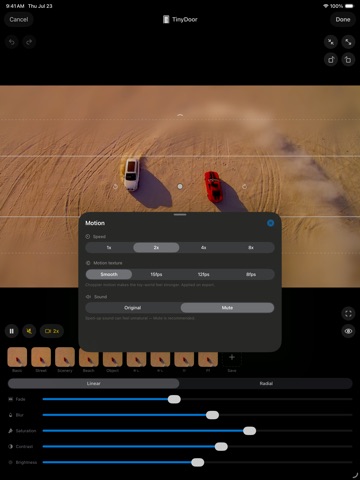Undo the last edit
This screenshot has width=360, height=480.
[x=12, y=42]
